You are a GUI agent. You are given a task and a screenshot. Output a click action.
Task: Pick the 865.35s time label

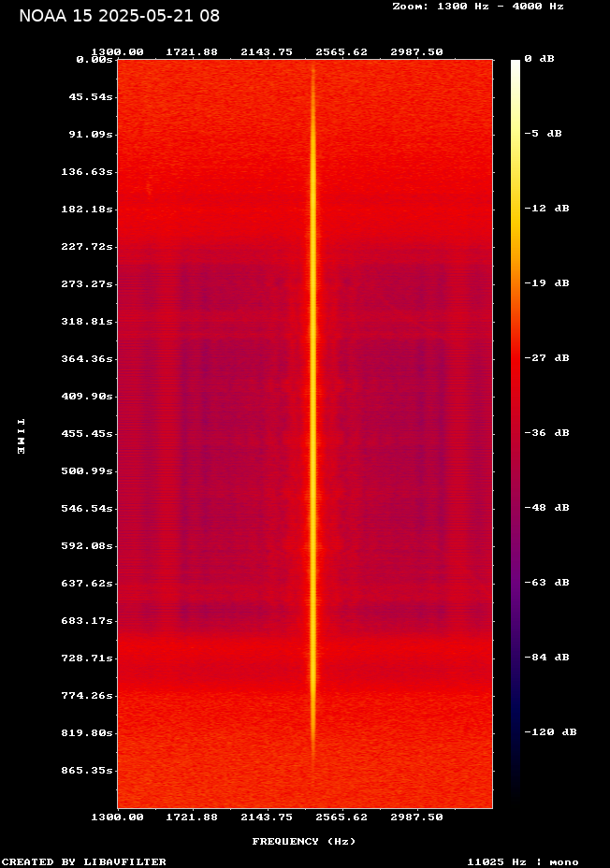pyautogui.click(x=87, y=770)
